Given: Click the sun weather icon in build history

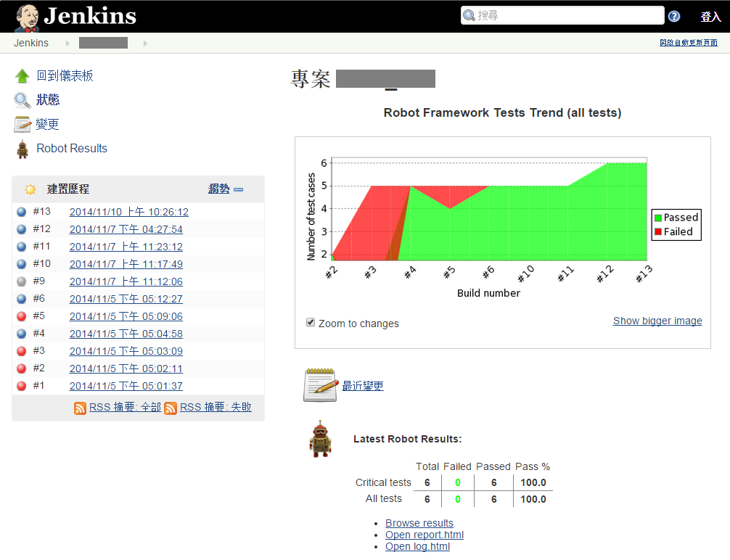Looking at the screenshot, I should (x=30, y=189).
